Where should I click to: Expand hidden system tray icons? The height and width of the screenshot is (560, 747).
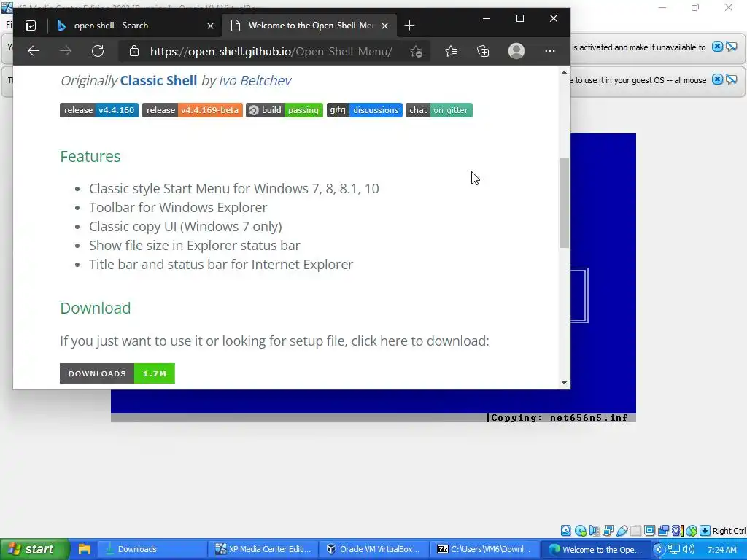point(659,550)
